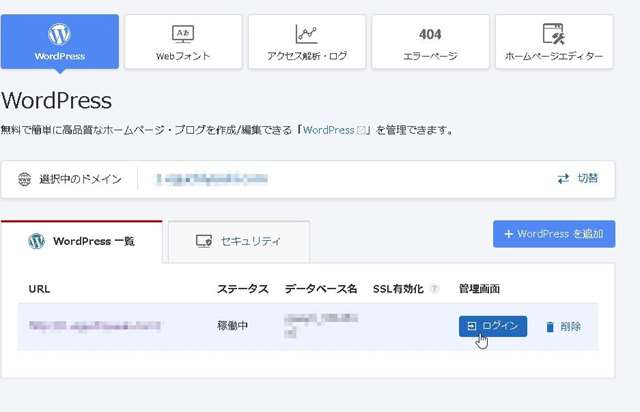Screen dimensions: 640x412
Task: Click the データベース名 column header
Action: pyautogui.click(x=320, y=289)
